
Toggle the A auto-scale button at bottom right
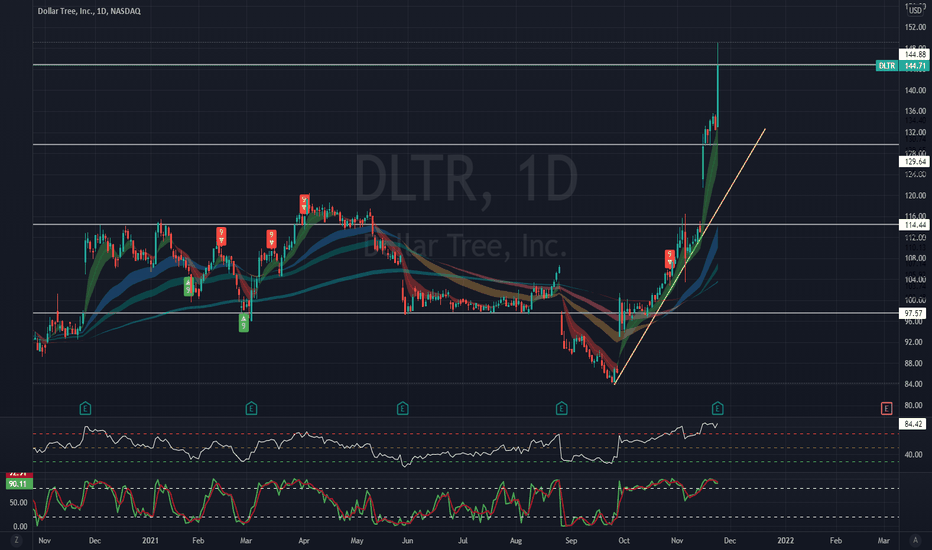[915, 540]
